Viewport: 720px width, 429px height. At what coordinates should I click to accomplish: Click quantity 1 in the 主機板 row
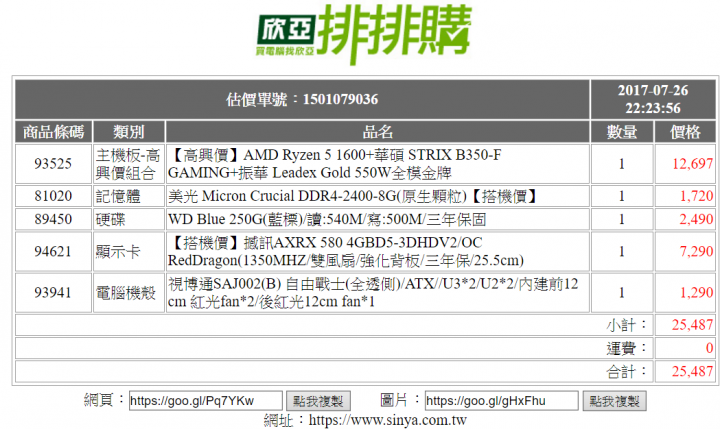[x=622, y=164]
